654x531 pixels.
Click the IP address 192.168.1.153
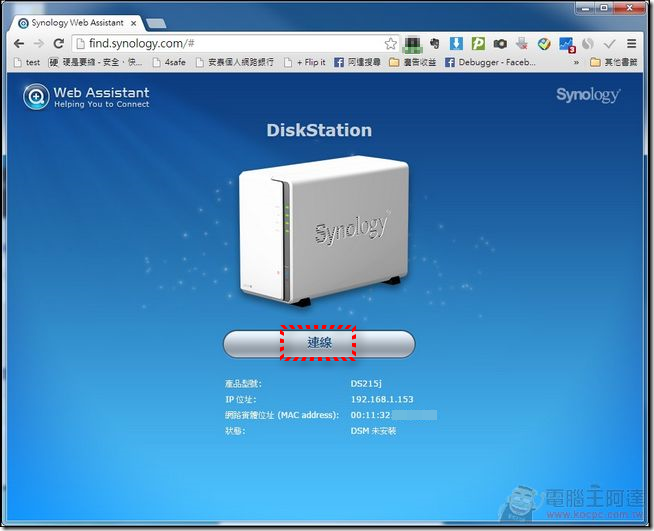(382, 399)
